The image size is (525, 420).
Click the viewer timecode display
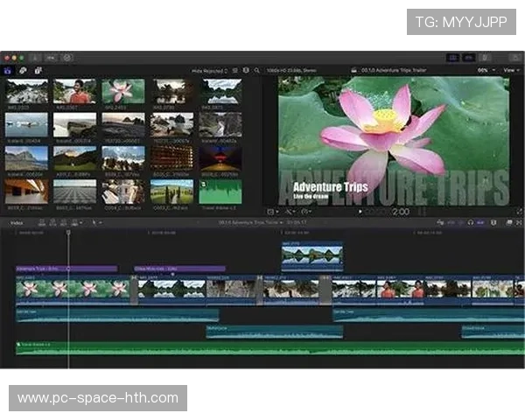[387, 212]
